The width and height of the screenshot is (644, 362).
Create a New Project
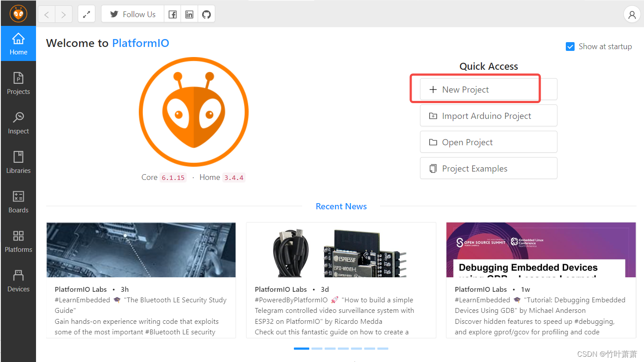pos(488,90)
